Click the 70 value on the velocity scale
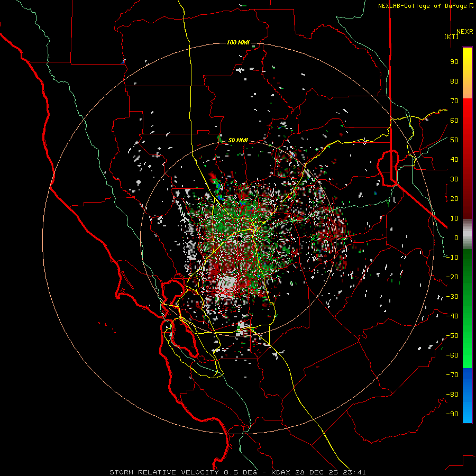The width and height of the screenshot is (476, 476). tap(454, 101)
